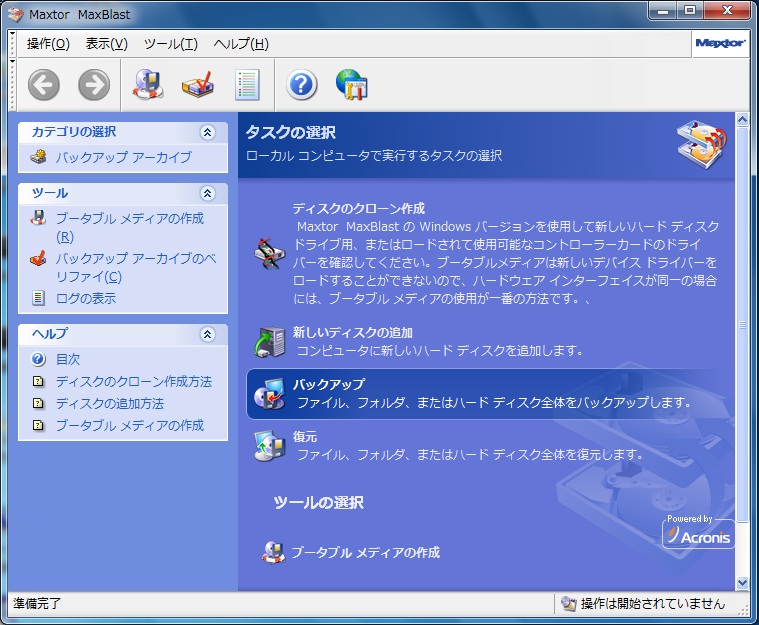Open ディスクの追加方法 help link
The height and width of the screenshot is (625, 759).
109,403
